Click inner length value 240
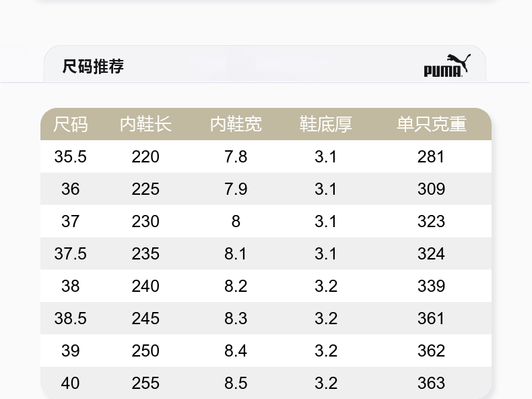 (145, 286)
